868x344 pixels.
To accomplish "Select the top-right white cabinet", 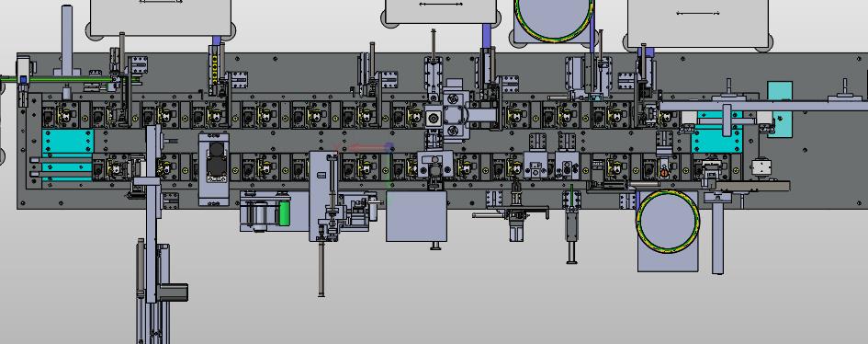I will point(697,23).
